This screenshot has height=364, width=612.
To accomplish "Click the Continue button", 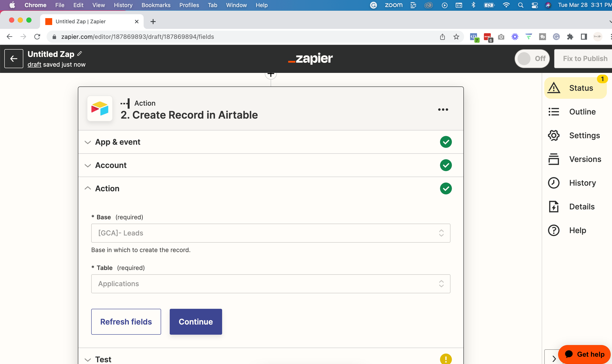I will 196,322.
